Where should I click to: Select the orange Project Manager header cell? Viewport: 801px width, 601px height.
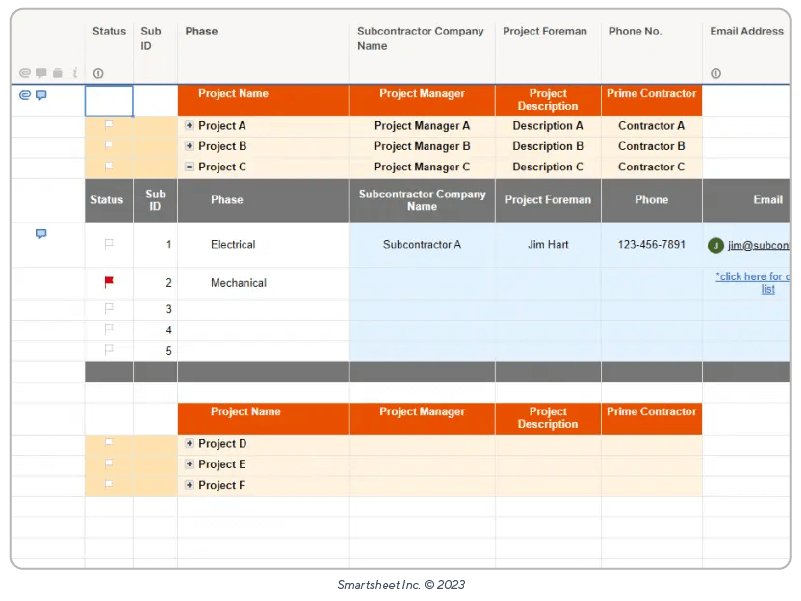pos(421,94)
